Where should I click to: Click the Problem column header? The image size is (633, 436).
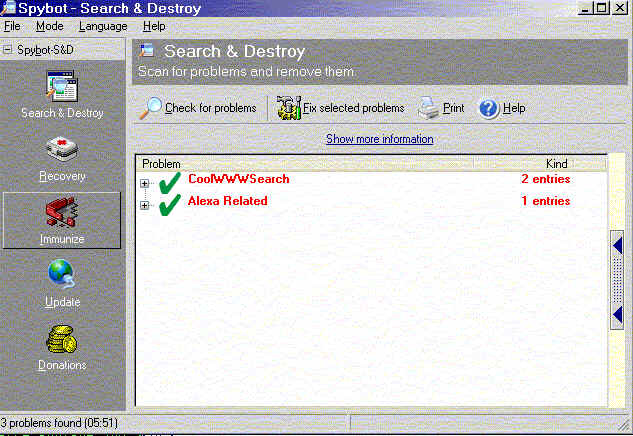tap(161, 164)
